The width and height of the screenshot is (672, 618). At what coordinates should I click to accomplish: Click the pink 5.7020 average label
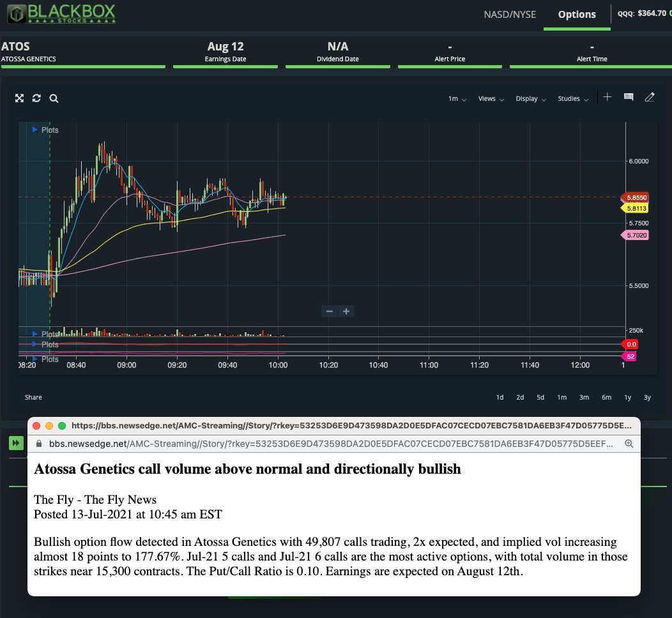coord(635,235)
